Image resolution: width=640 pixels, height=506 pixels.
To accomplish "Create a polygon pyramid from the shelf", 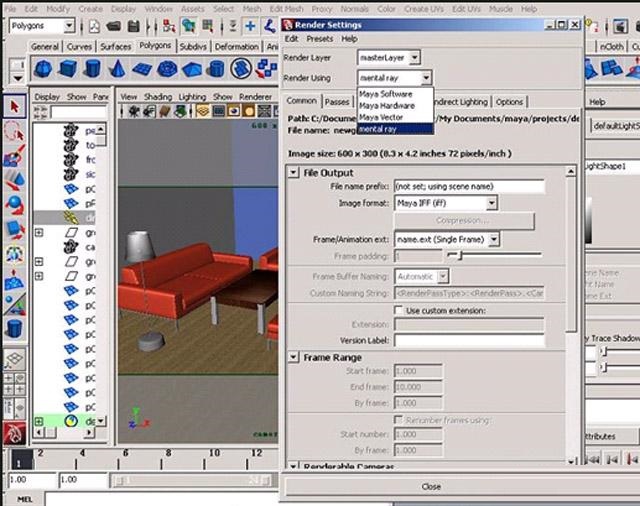I will coord(191,69).
